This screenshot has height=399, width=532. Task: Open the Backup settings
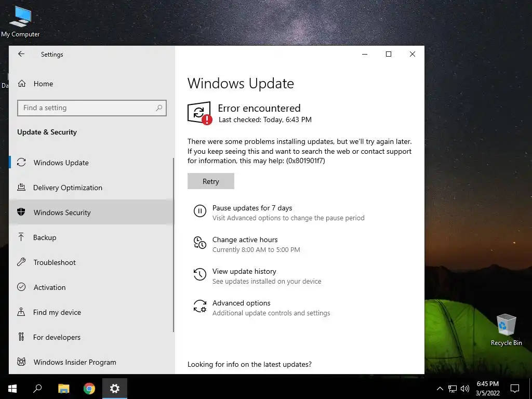[91, 237]
